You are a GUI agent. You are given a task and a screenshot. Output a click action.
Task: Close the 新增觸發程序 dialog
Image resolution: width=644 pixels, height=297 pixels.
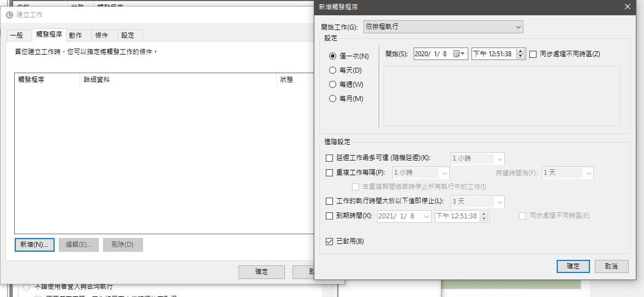627,7
